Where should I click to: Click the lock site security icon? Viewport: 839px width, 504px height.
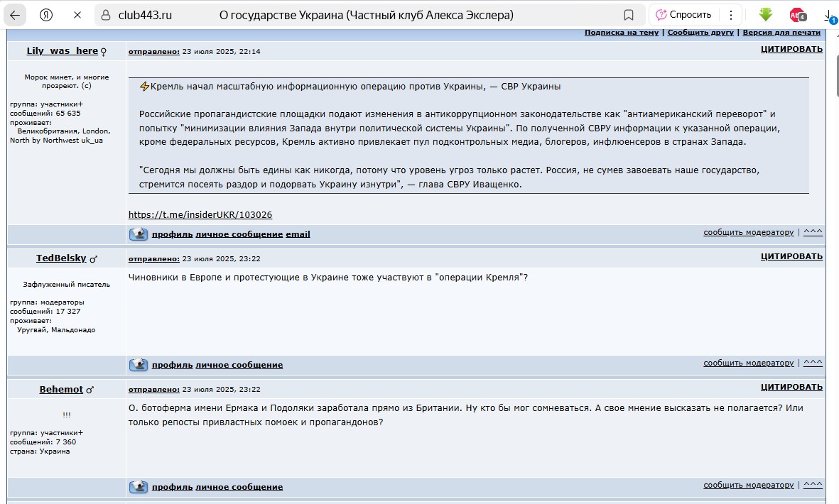click(x=106, y=15)
